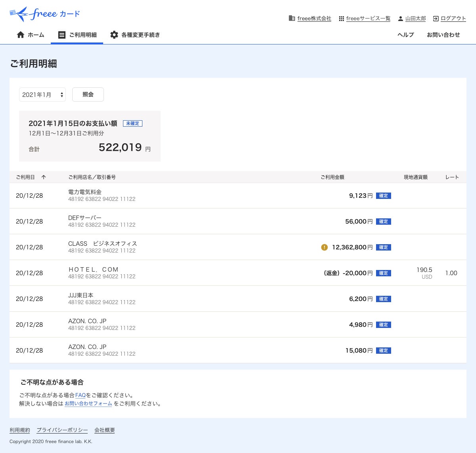Click the 15,080円 amount
Image resolution: width=476 pixels, height=453 pixels.
pos(359,351)
